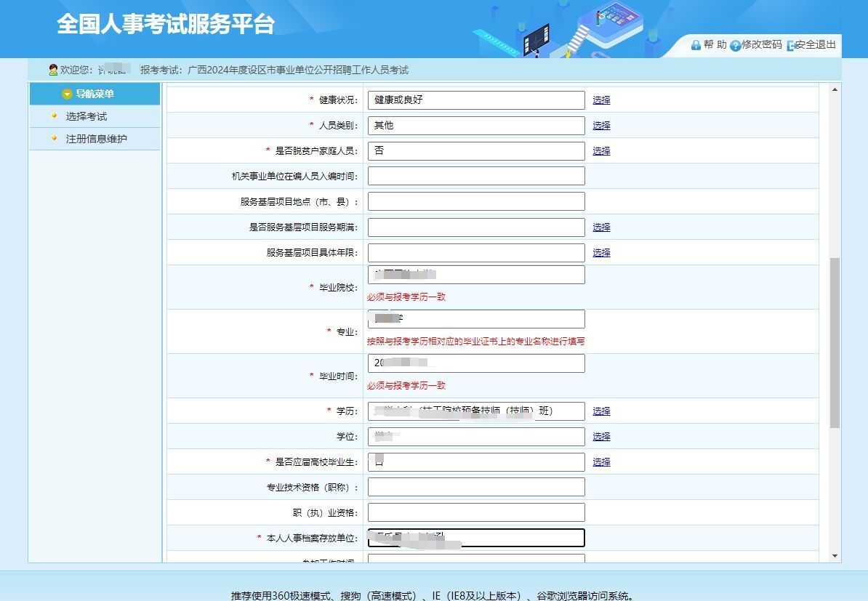Click the lock icon beside 帮助
868x601 pixels.
click(x=696, y=45)
